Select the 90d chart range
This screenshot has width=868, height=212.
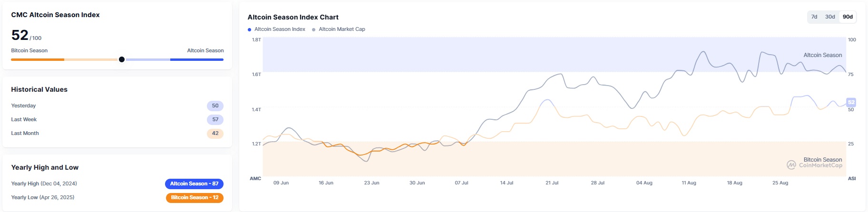pyautogui.click(x=848, y=17)
